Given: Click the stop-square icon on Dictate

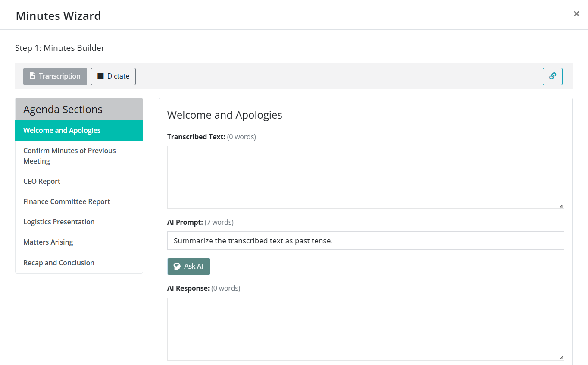Looking at the screenshot, I should [x=101, y=76].
